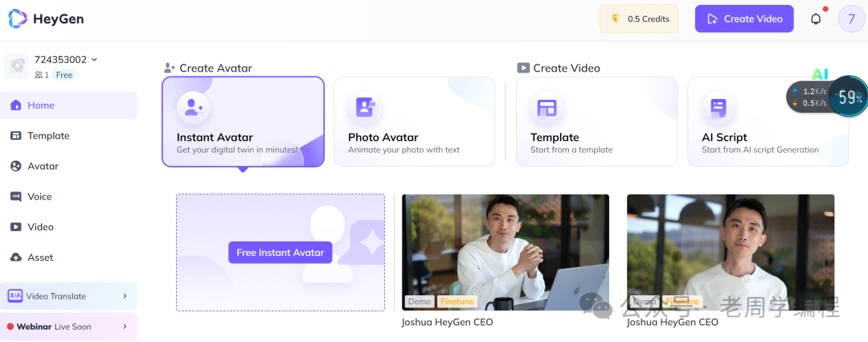Click the red Webinar live dot
Viewport: 868px width, 342px height.
coord(10,327)
